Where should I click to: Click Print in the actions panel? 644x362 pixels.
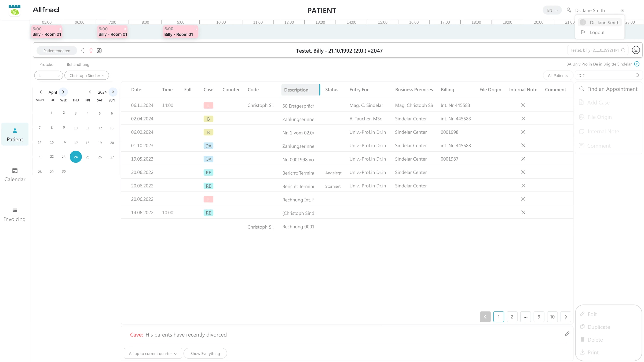[x=590, y=352]
